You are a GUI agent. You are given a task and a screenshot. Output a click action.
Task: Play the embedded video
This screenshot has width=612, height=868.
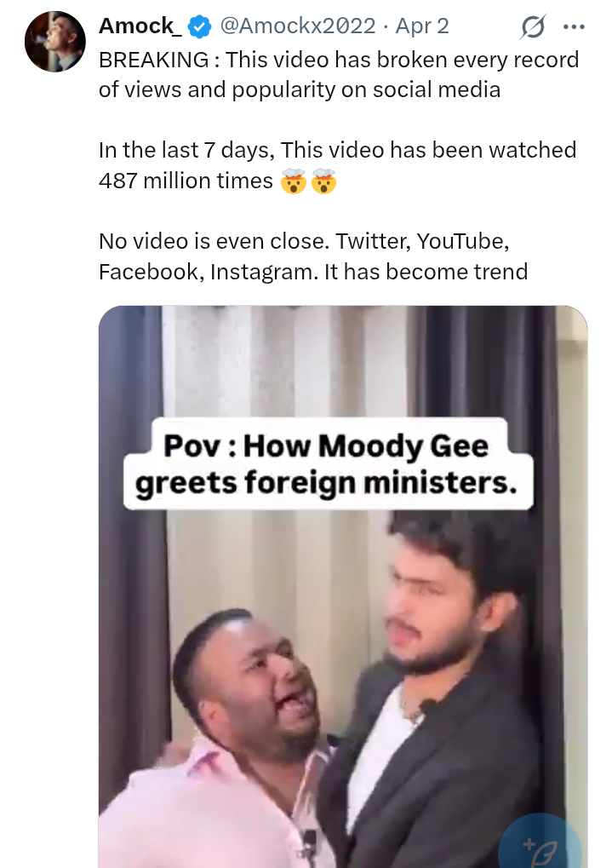pos(342,588)
